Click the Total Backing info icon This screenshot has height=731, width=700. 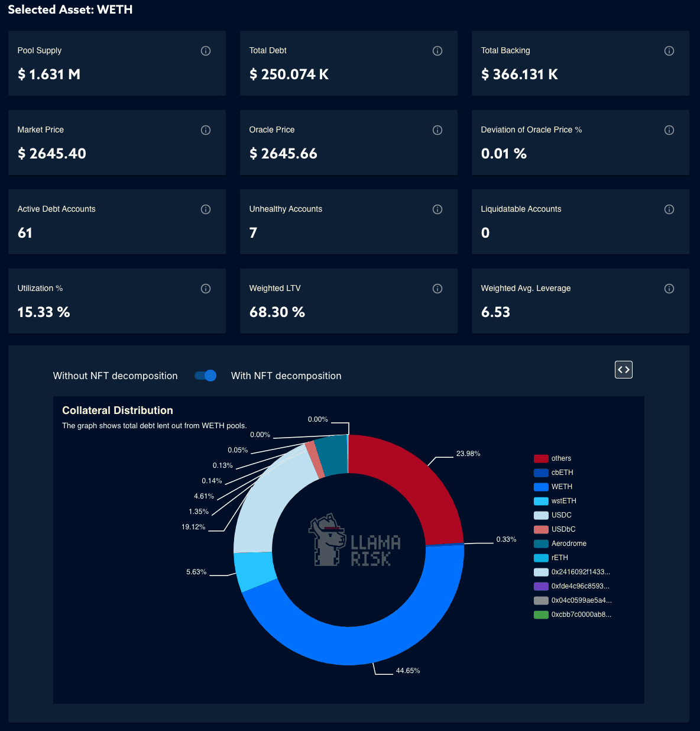point(669,51)
